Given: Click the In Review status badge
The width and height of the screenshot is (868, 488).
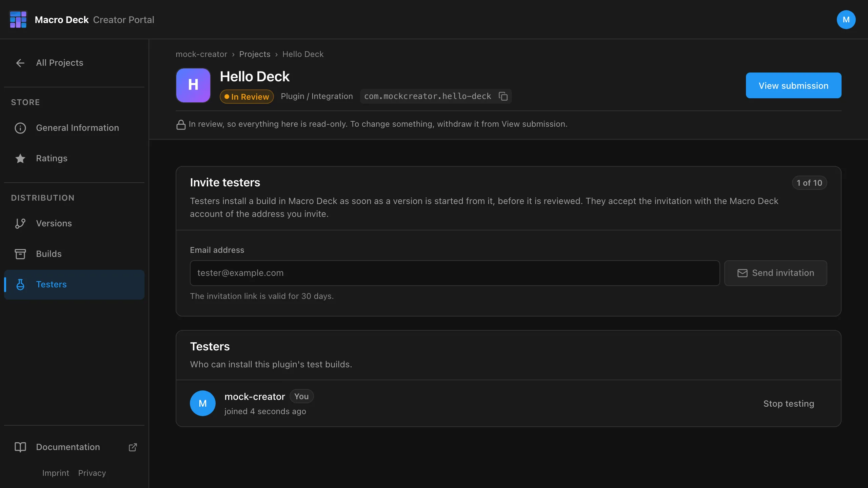Looking at the screenshot, I should [247, 97].
